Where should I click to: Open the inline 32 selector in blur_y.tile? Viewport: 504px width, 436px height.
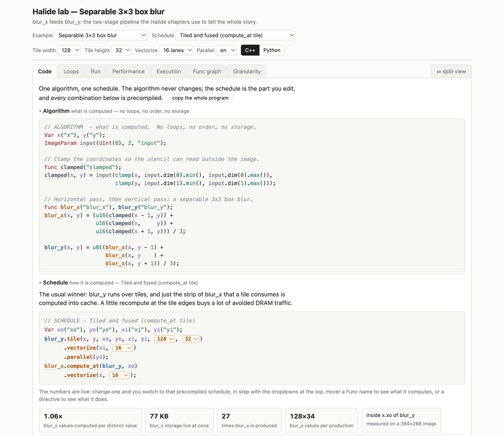pyautogui.click(x=191, y=339)
